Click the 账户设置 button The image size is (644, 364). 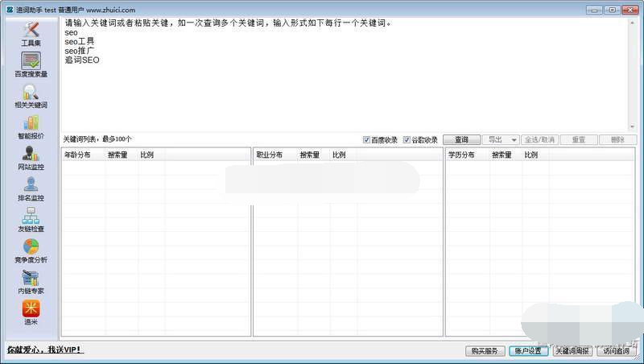pos(528,351)
